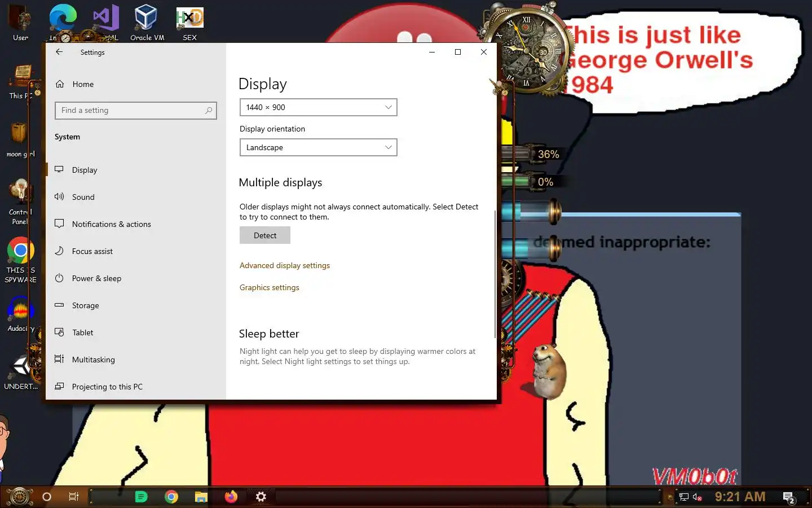Open the User folder desktop icon

pos(21,23)
